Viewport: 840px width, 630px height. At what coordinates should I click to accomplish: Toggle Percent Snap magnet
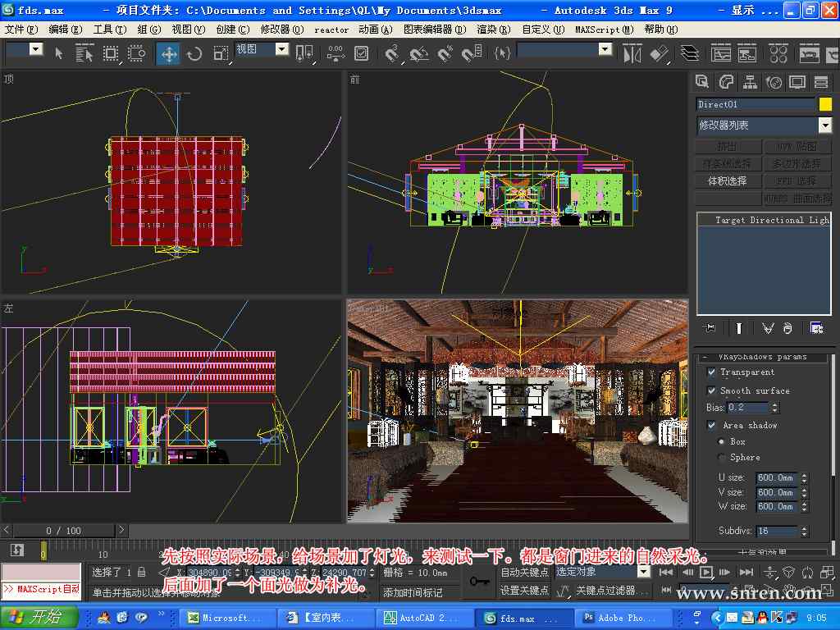pos(445,53)
